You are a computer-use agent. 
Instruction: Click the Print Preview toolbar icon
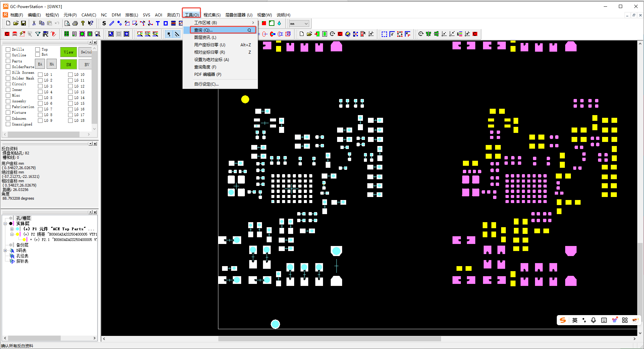click(x=67, y=23)
